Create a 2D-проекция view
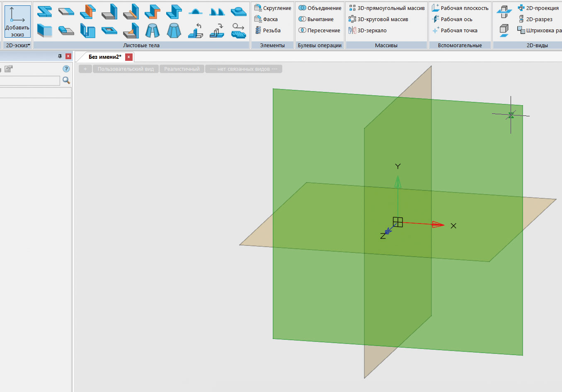This screenshot has width=562, height=392. [538, 8]
